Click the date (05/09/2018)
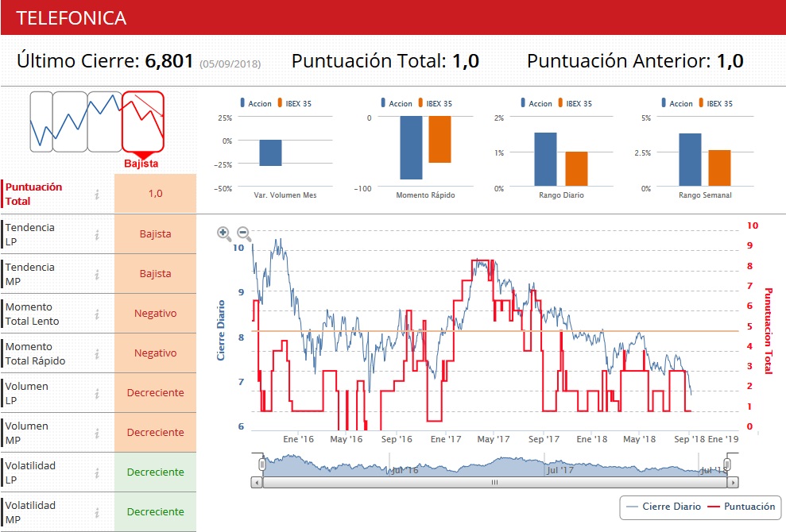Screen dimensions: 786x532 (x=230, y=64)
